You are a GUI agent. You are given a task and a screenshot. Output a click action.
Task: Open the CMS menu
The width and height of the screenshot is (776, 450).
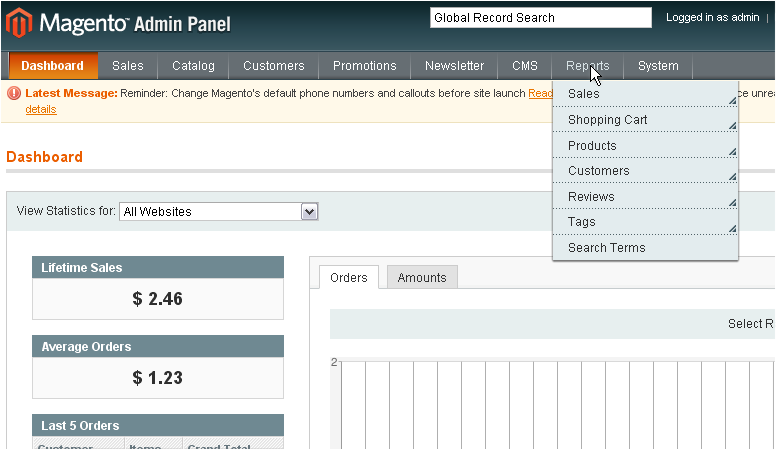click(x=525, y=66)
